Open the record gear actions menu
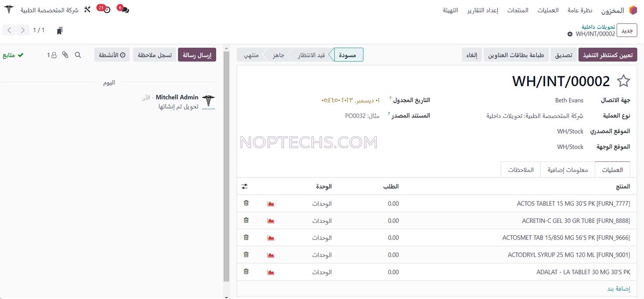The height and width of the screenshot is (299, 644). (570, 34)
